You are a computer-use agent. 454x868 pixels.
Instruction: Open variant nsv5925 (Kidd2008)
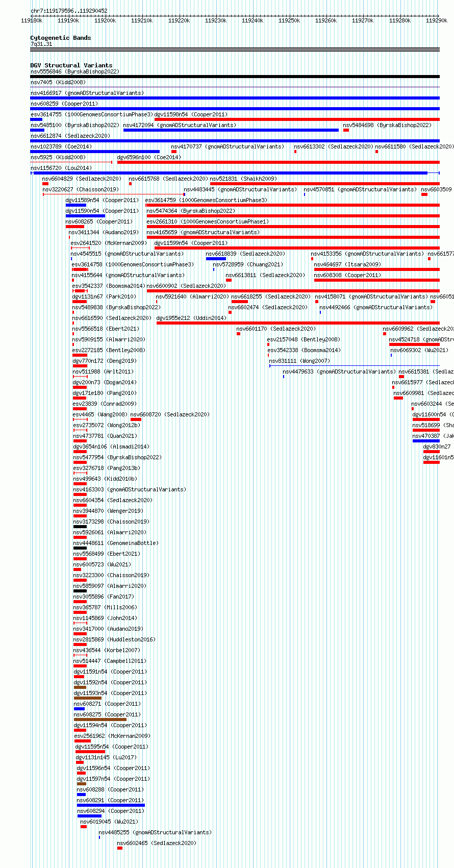(58, 157)
